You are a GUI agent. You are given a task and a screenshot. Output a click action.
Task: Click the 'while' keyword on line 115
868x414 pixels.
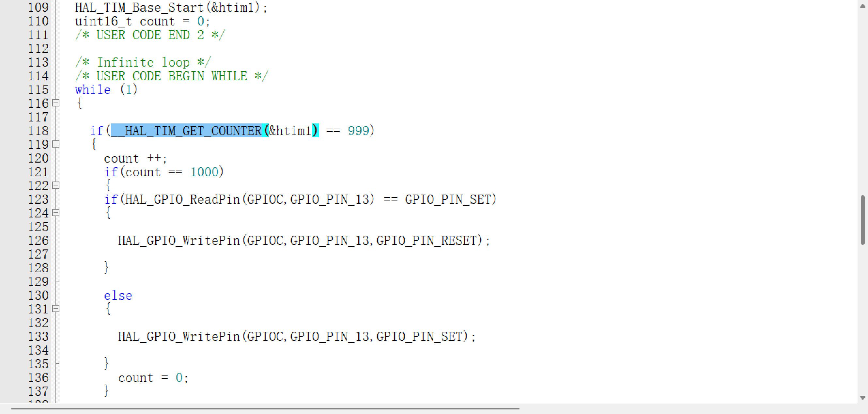pyautogui.click(x=93, y=90)
